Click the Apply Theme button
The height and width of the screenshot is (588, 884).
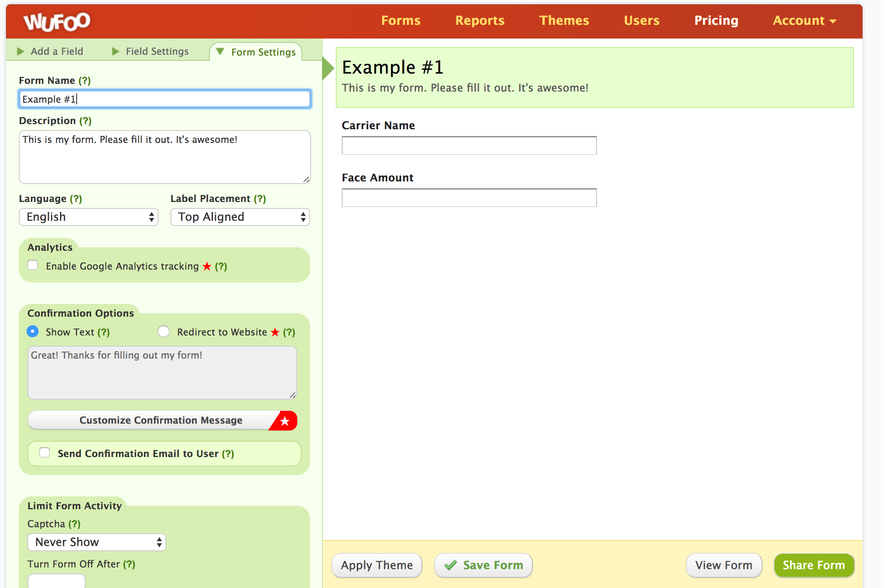click(377, 565)
